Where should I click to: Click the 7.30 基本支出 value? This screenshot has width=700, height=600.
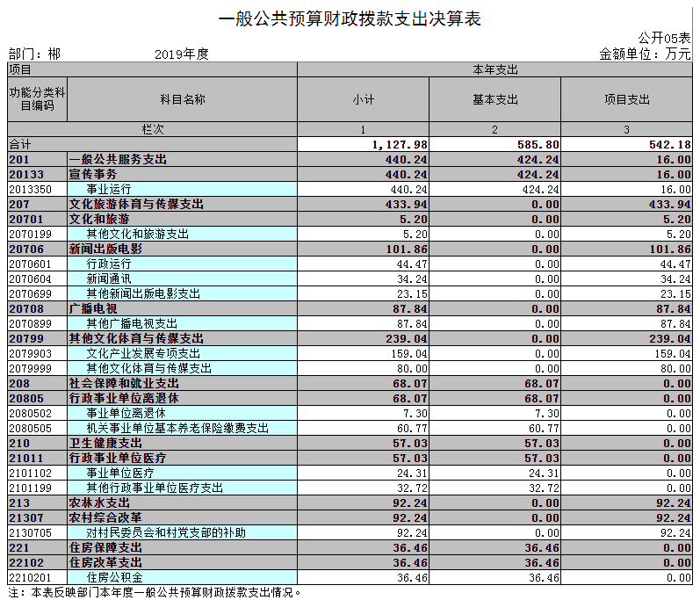click(x=547, y=414)
